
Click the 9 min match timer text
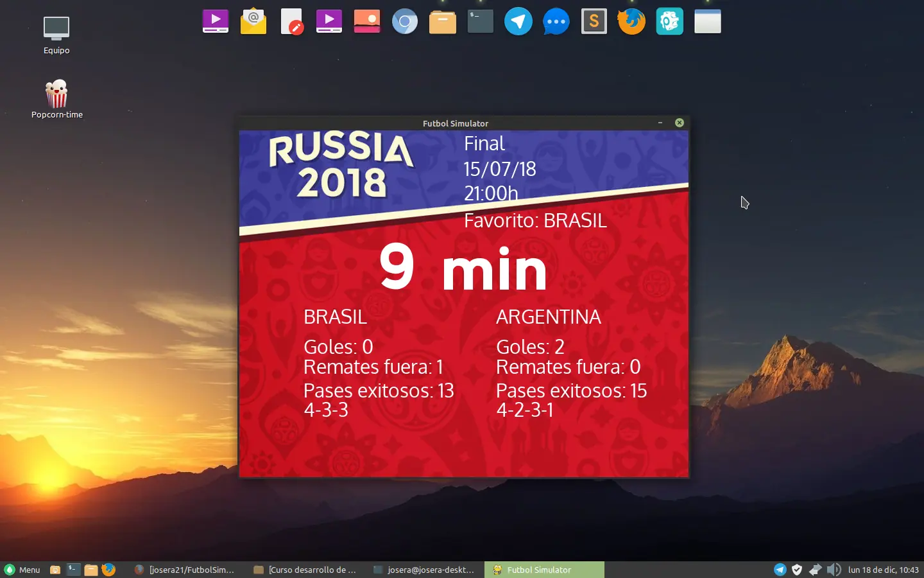463,268
